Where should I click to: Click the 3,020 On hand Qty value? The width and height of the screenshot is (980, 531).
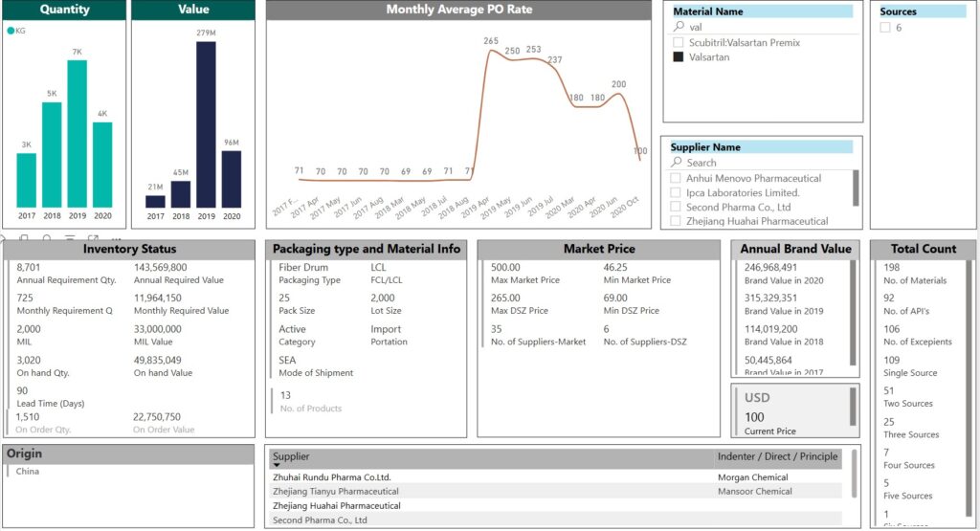[x=29, y=360]
